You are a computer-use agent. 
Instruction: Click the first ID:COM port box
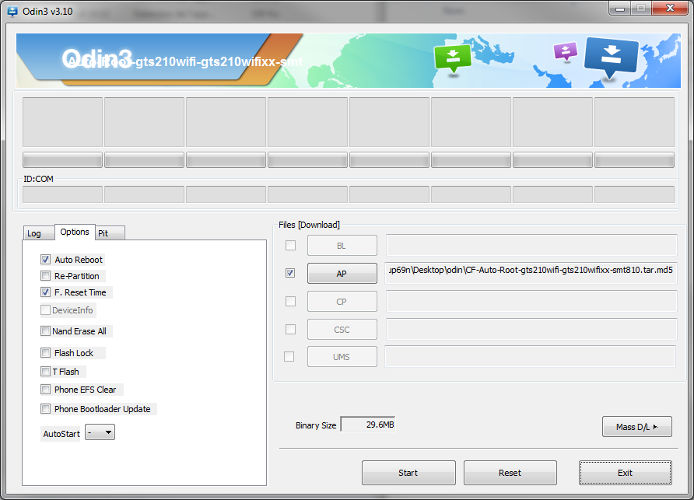coord(62,194)
